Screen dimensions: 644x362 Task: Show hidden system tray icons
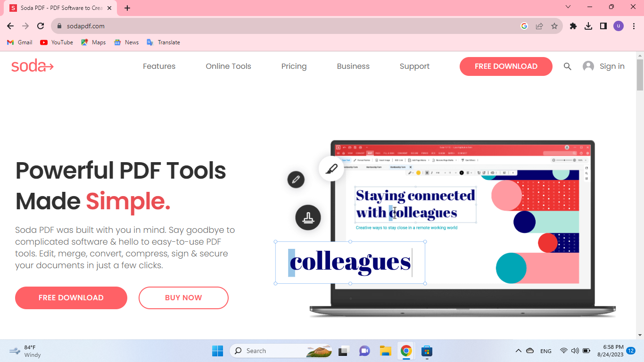click(x=519, y=351)
